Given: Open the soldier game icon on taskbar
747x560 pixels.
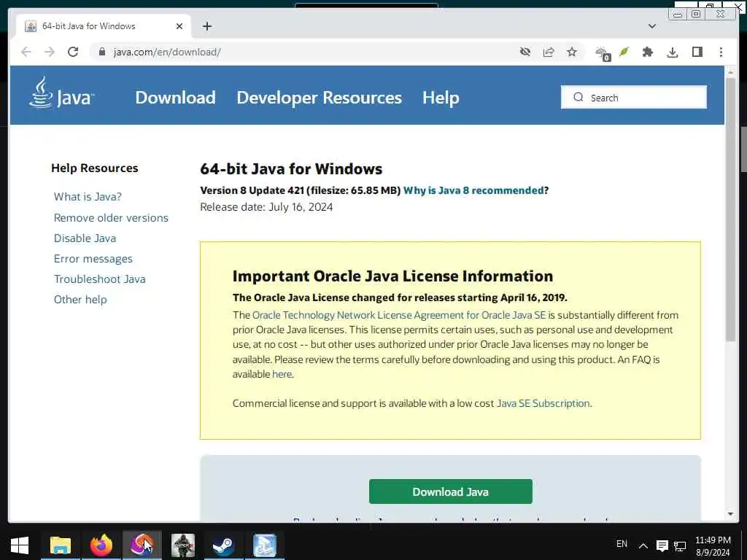Looking at the screenshot, I should click(183, 545).
